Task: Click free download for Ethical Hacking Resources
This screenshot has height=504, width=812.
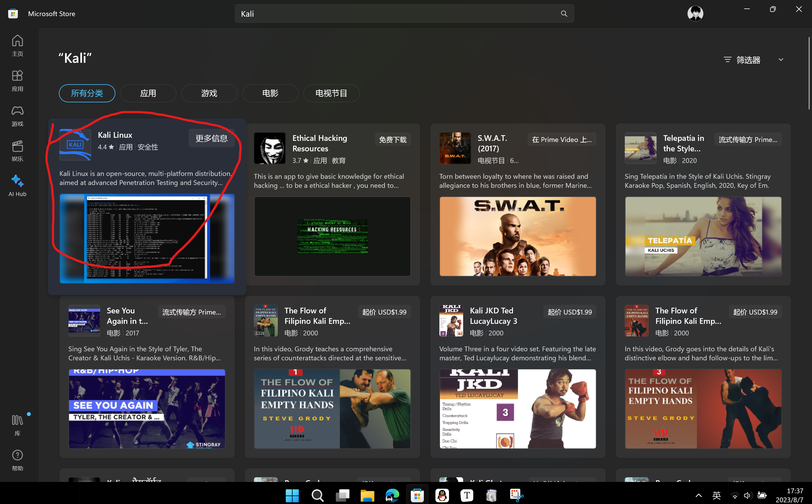Action: (392, 140)
